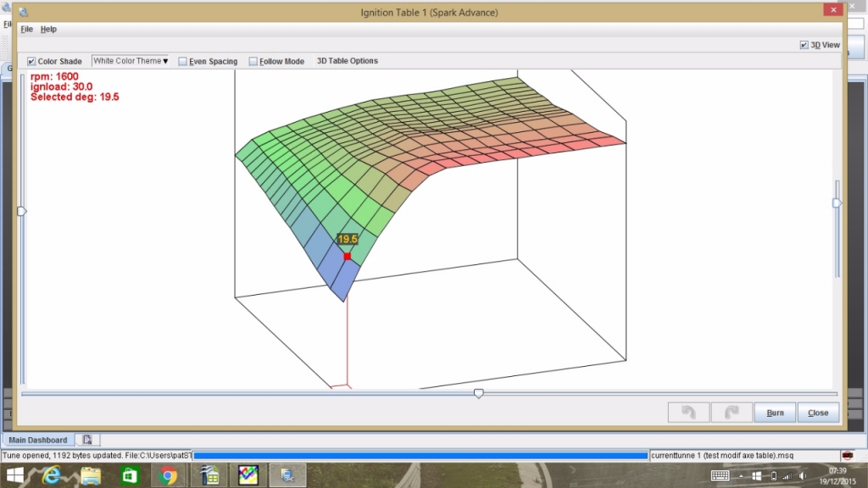868x488 pixels.
Task: Click the right vertical slider handle
Action: [x=837, y=203]
